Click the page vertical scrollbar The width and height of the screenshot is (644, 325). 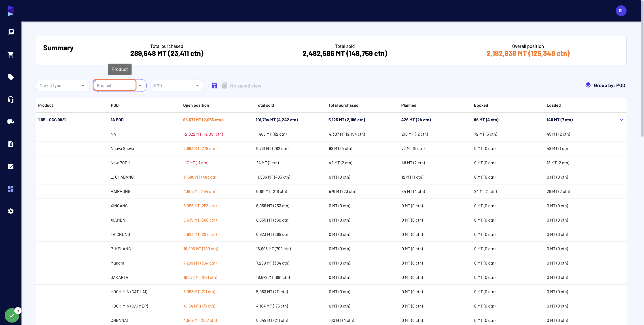(x=642, y=69)
